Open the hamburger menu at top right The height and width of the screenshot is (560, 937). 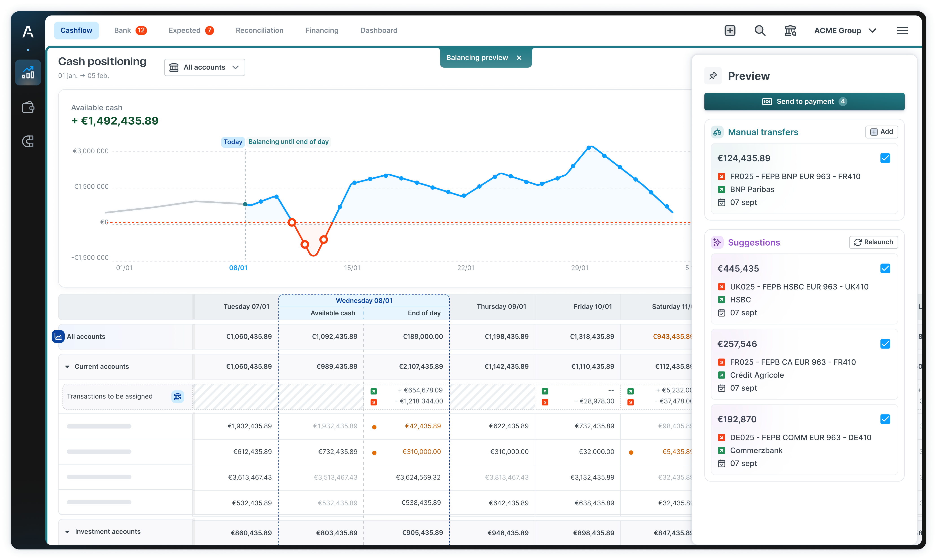tap(902, 30)
